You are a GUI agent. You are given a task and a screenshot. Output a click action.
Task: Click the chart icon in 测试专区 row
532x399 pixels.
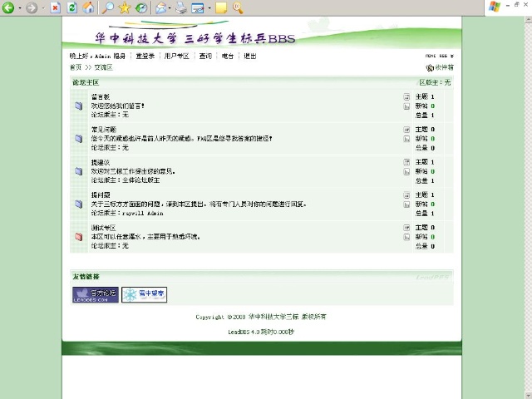[x=406, y=237]
